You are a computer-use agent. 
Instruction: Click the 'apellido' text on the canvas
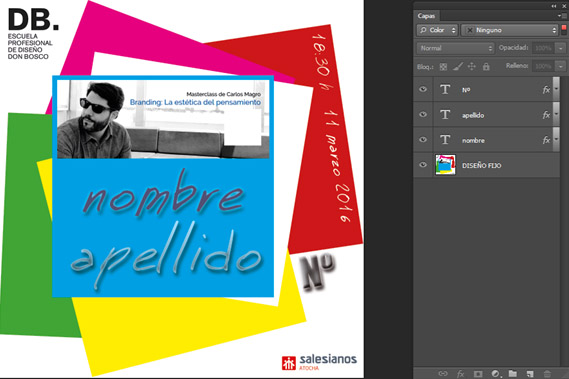pyautogui.click(x=166, y=254)
